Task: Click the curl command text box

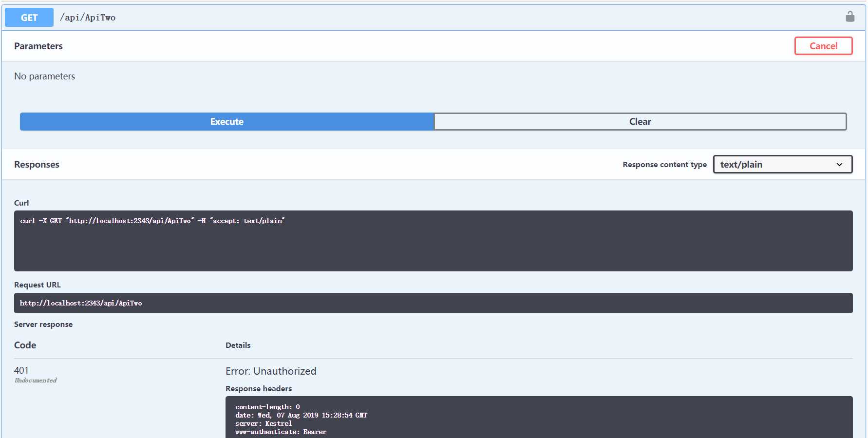Action: [x=434, y=241]
